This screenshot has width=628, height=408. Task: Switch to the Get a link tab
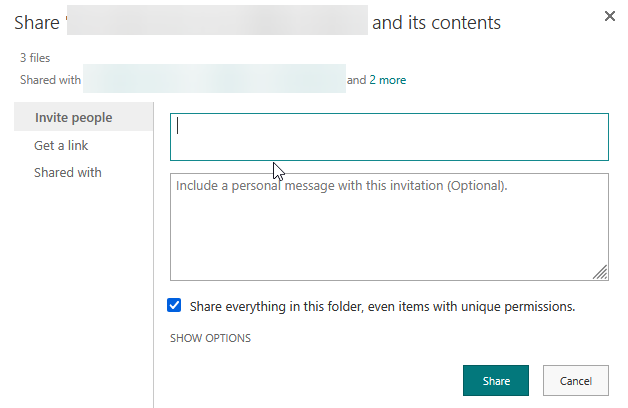point(61,145)
